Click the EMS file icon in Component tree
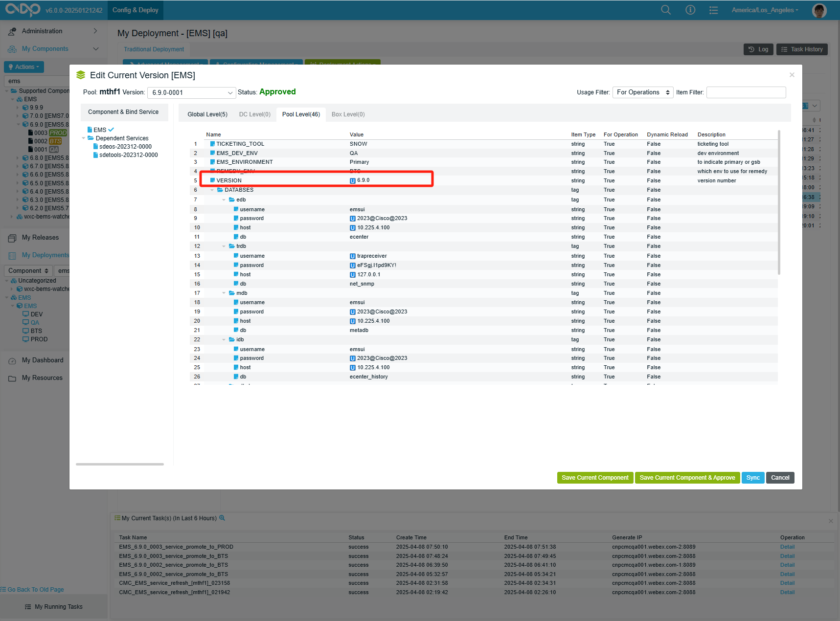 click(x=90, y=130)
